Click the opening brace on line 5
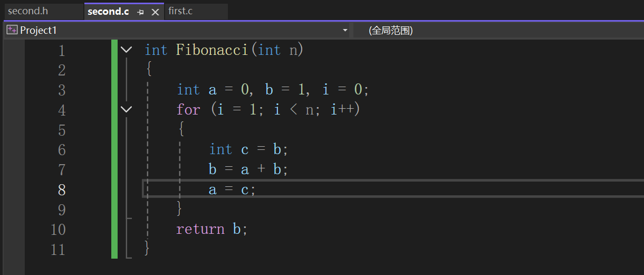Image resolution: width=644 pixels, height=275 pixels. click(181, 129)
